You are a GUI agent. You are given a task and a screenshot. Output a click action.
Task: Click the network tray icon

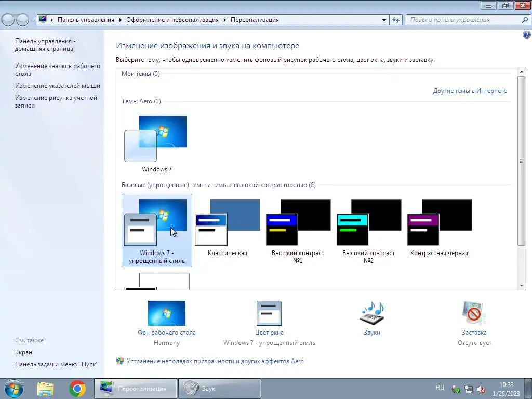coord(469,390)
